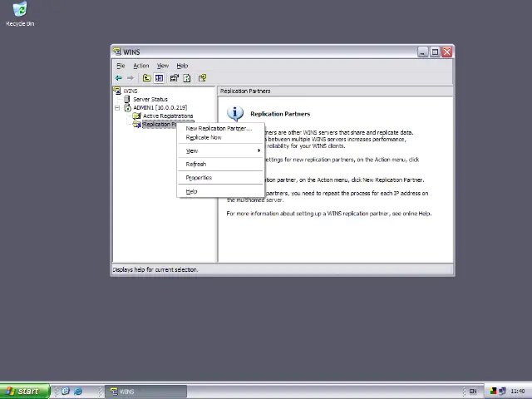Choose Help from the context menu
This screenshot has width=532, height=399.
(220, 191)
